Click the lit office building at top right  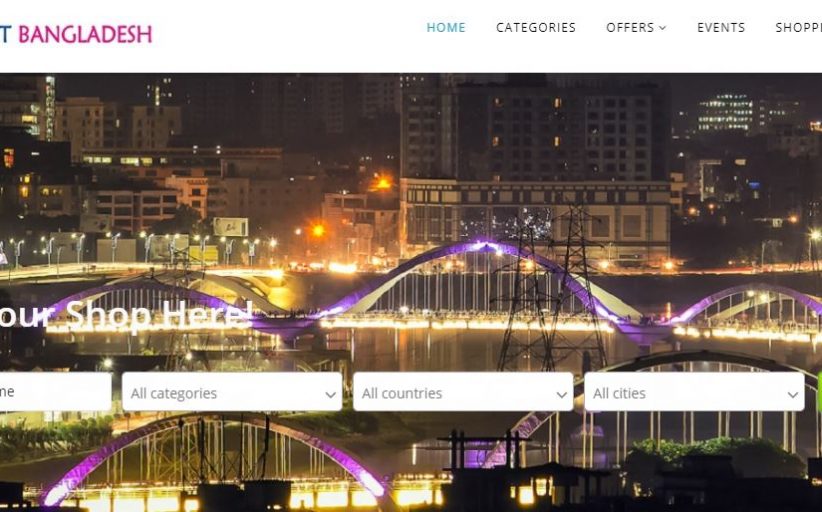coord(725,113)
